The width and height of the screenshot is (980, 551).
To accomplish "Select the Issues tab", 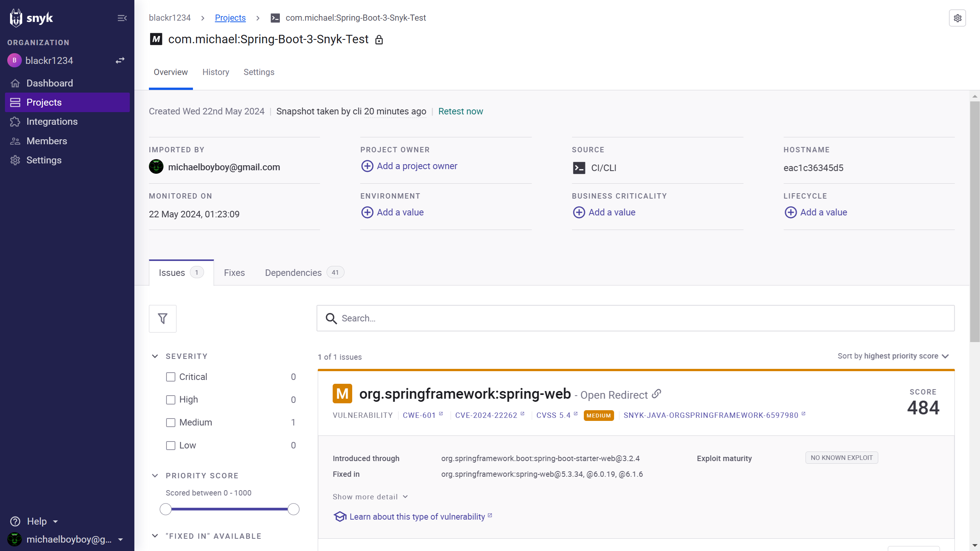I will tap(181, 272).
